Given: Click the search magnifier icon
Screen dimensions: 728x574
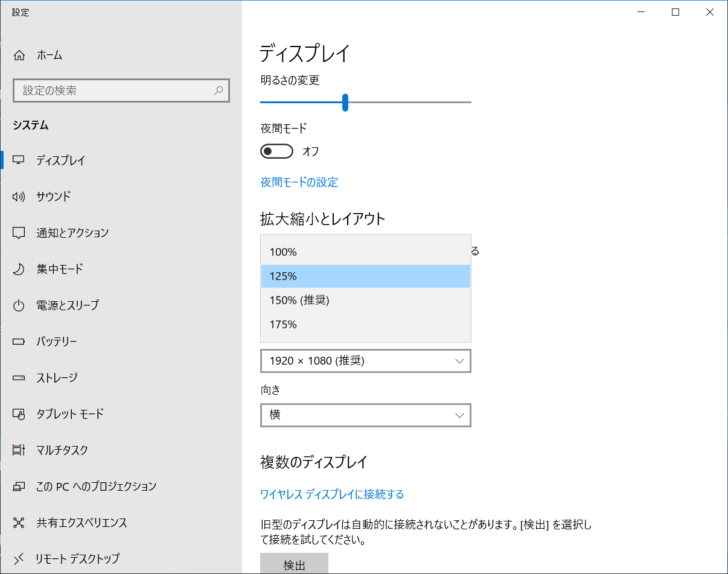Looking at the screenshot, I should 219,91.
